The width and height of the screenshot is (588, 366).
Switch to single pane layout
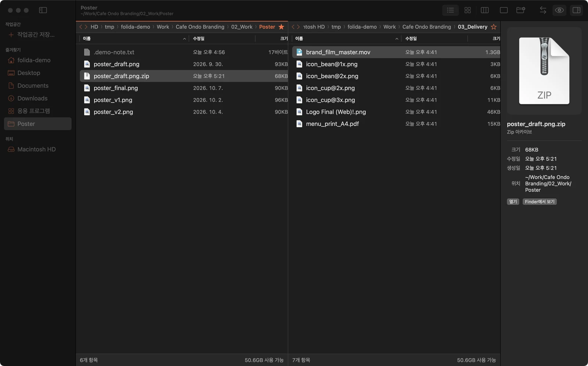504,10
